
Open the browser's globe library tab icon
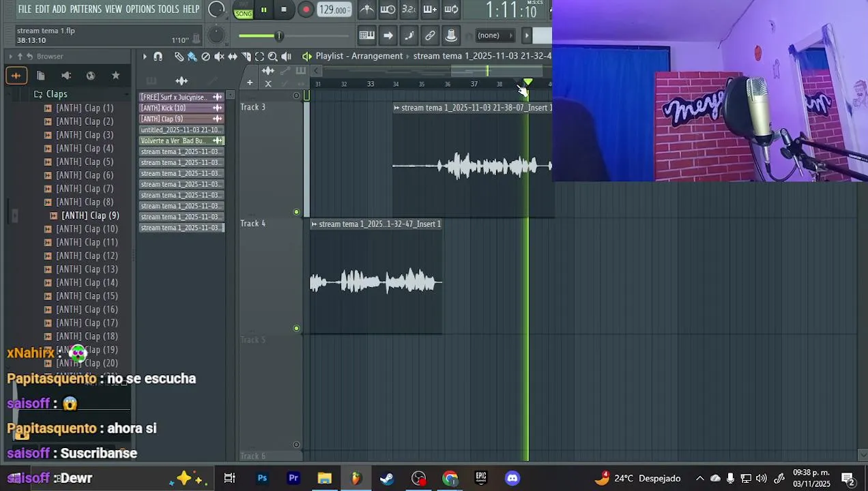(91, 76)
